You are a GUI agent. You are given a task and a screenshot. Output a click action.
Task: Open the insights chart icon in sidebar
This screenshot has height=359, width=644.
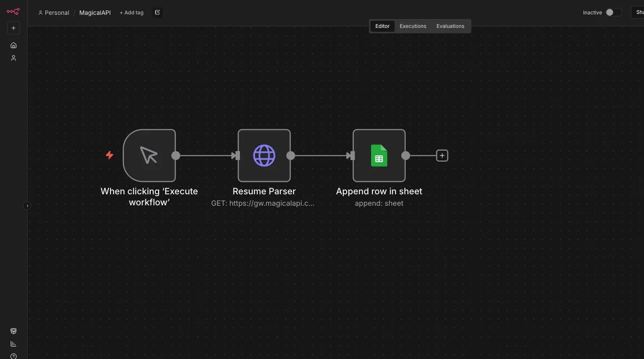tap(14, 344)
